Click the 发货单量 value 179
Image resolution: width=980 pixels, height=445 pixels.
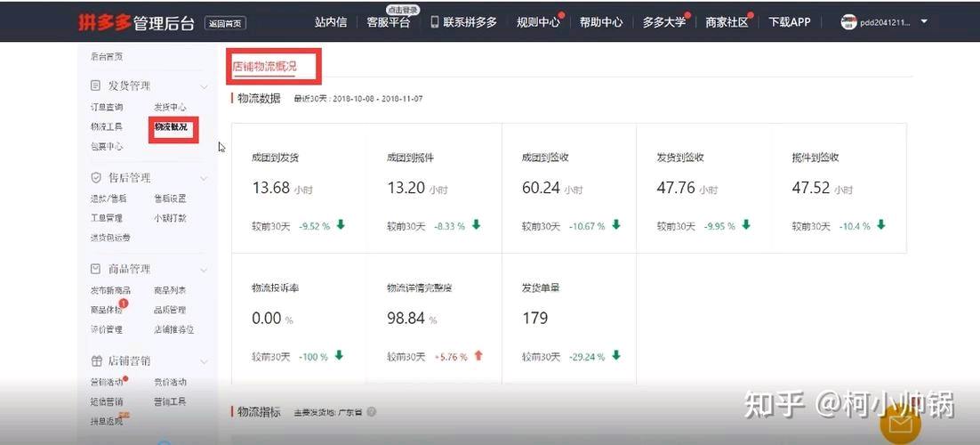point(535,318)
